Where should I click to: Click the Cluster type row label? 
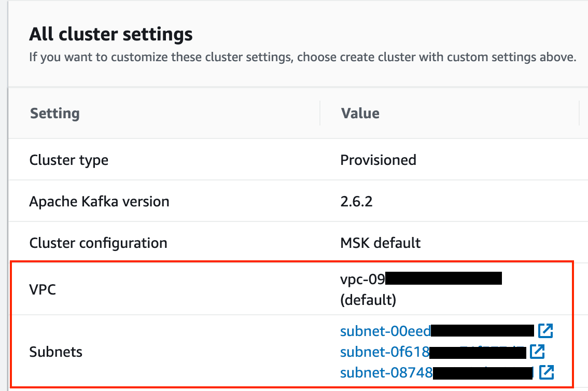tap(68, 160)
